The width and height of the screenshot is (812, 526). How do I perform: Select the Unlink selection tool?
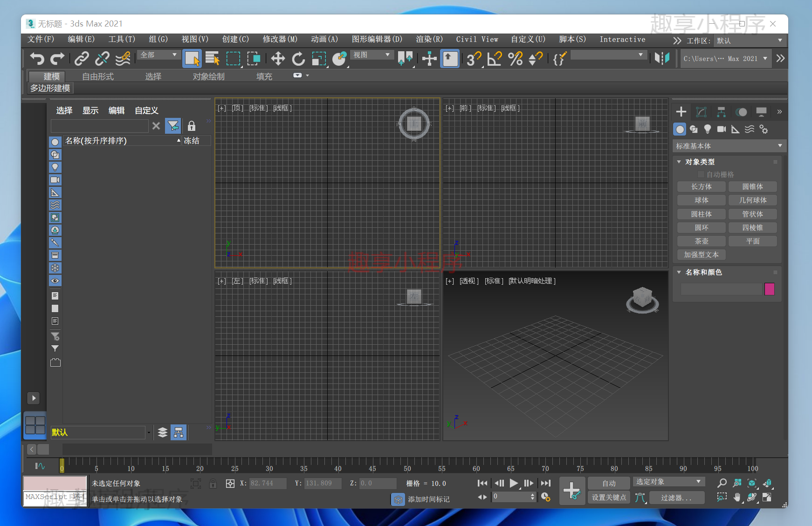pyautogui.click(x=102, y=59)
